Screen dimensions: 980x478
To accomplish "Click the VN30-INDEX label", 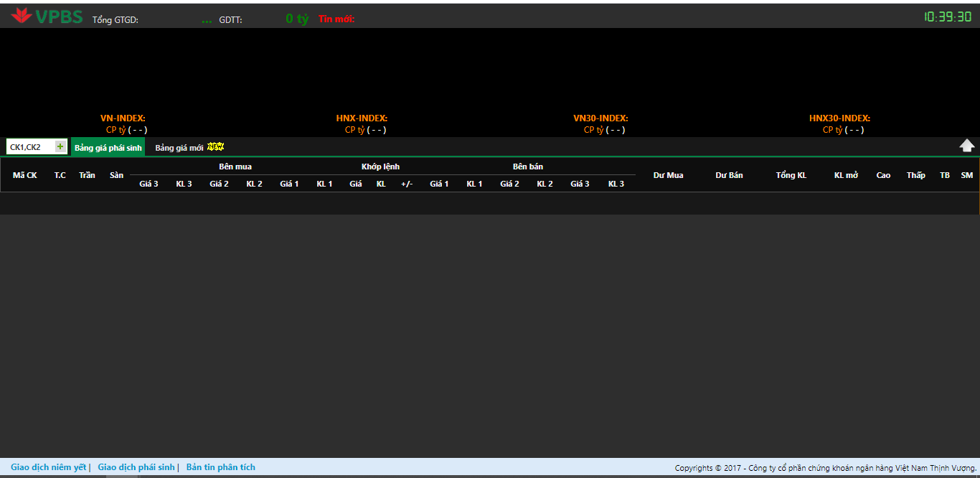I will click(600, 118).
